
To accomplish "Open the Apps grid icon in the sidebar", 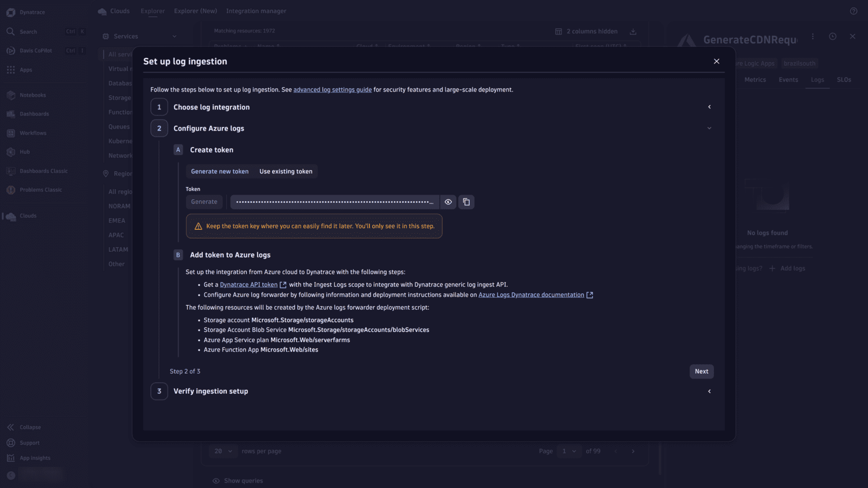I will point(11,70).
